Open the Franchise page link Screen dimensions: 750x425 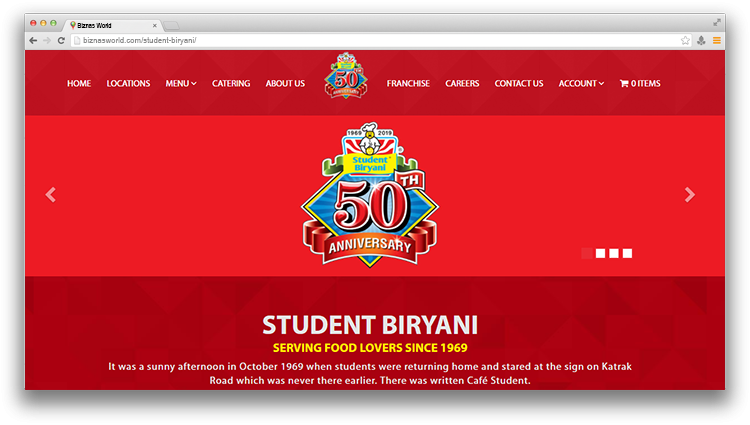(408, 84)
